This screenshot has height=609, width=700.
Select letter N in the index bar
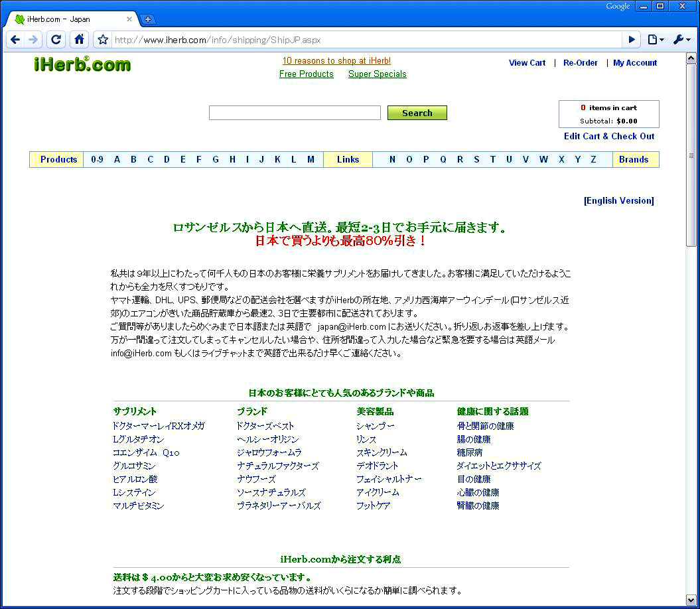click(x=392, y=159)
